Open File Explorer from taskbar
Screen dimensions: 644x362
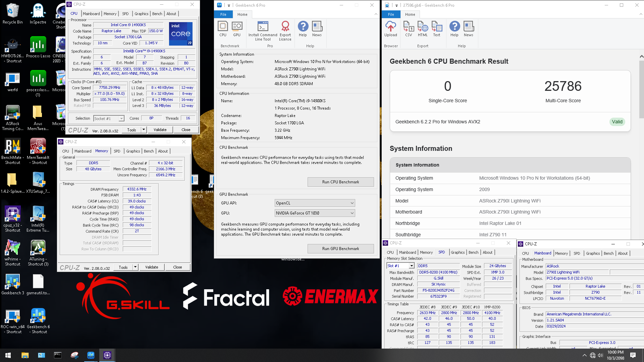pyautogui.click(x=25, y=355)
